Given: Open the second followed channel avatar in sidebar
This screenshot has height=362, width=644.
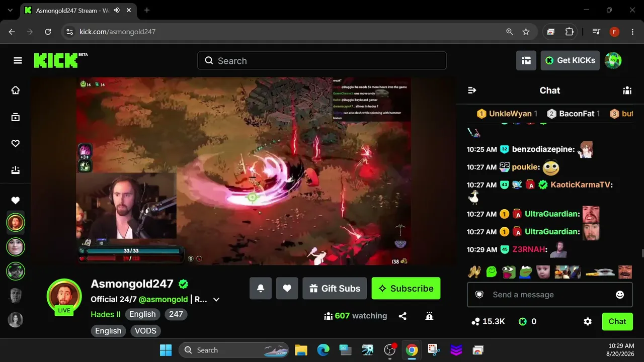Looking at the screenshot, I should pyautogui.click(x=16, y=247).
